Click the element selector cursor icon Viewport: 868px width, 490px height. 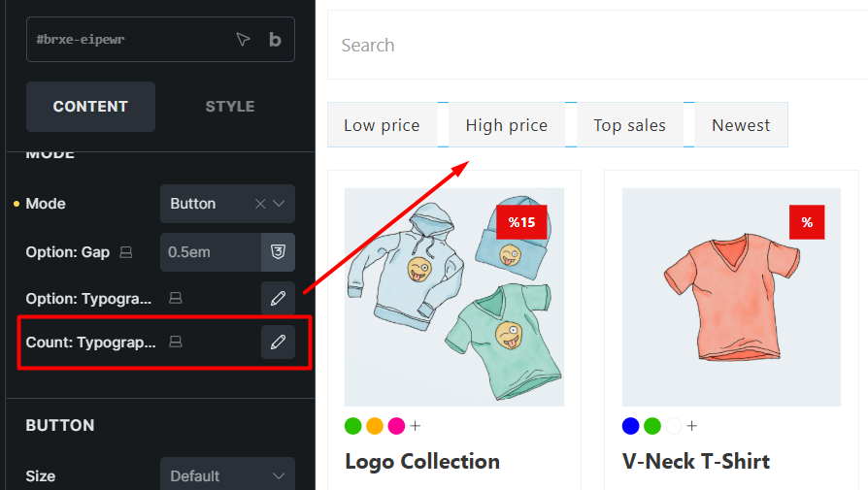243,40
